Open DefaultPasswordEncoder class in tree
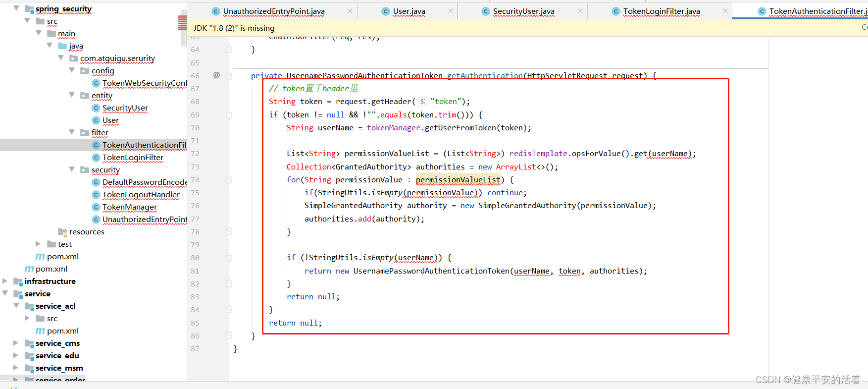The height and width of the screenshot is (389, 868). click(145, 182)
